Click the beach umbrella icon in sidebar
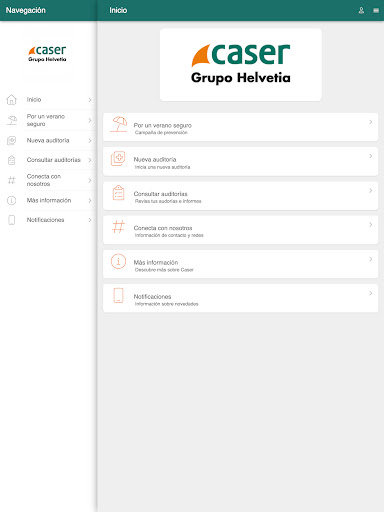 pyautogui.click(x=12, y=120)
